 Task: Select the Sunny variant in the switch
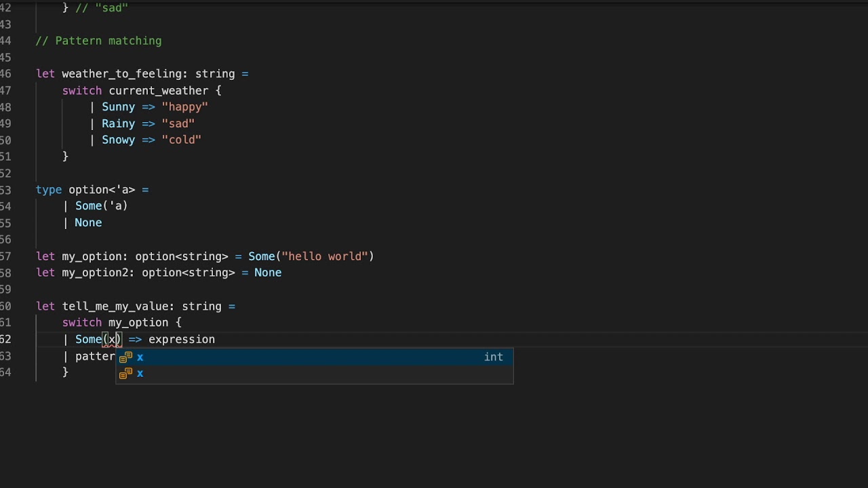click(x=119, y=107)
